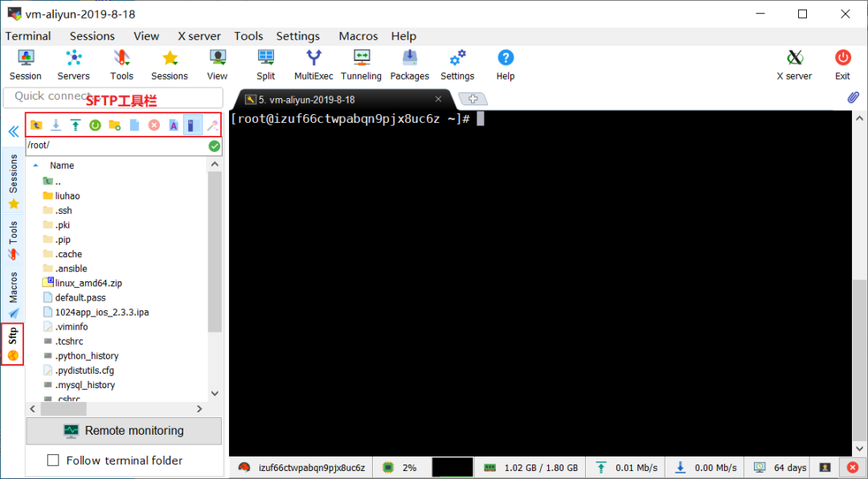The width and height of the screenshot is (868, 479).
Task: Click the /root/ remote path field
Action: (117, 146)
